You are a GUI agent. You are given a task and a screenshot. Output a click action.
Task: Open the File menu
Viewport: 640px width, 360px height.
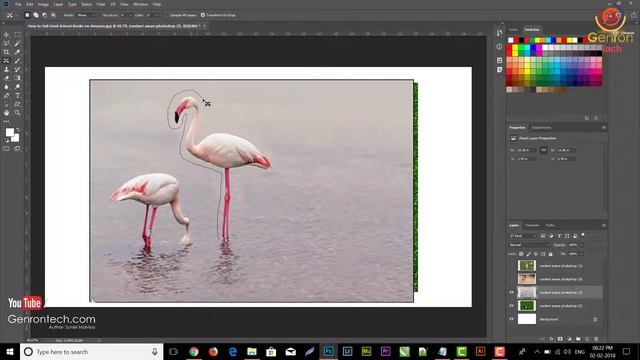tap(18, 4)
